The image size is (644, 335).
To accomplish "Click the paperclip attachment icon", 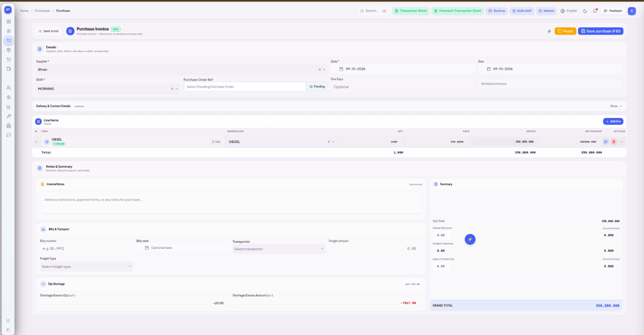I will pos(549,31).
